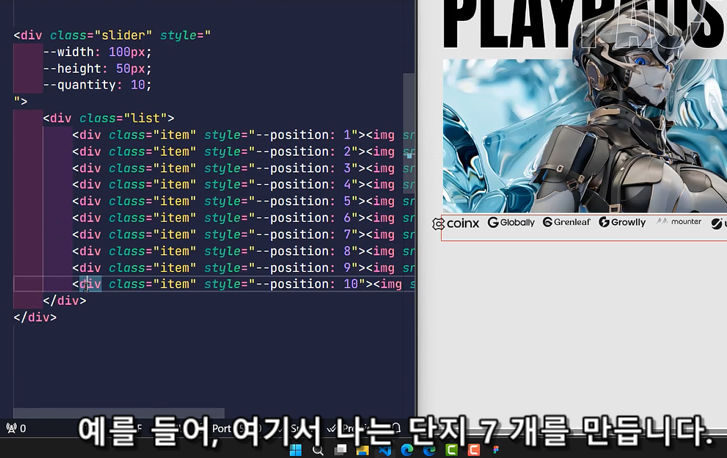Open the Edge icon next to VS Code
This screenshot has height=458, width=727.
coord(407,450)
